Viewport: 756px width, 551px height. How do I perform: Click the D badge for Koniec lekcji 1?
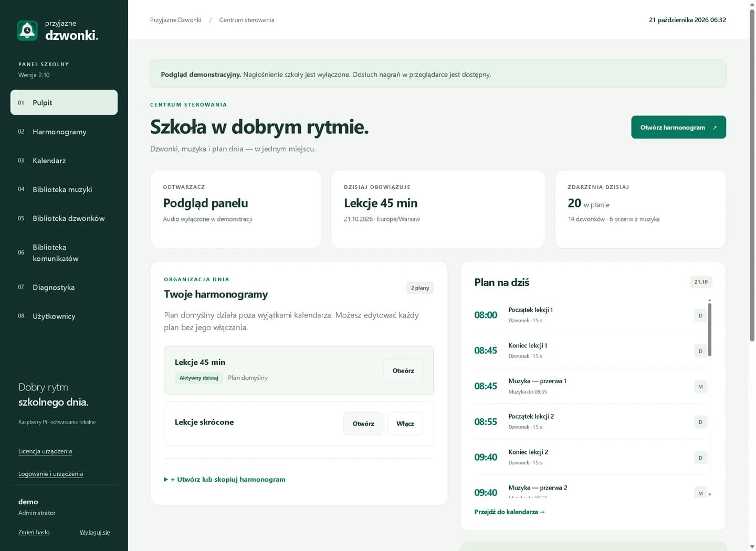click(x=700, y=351)
